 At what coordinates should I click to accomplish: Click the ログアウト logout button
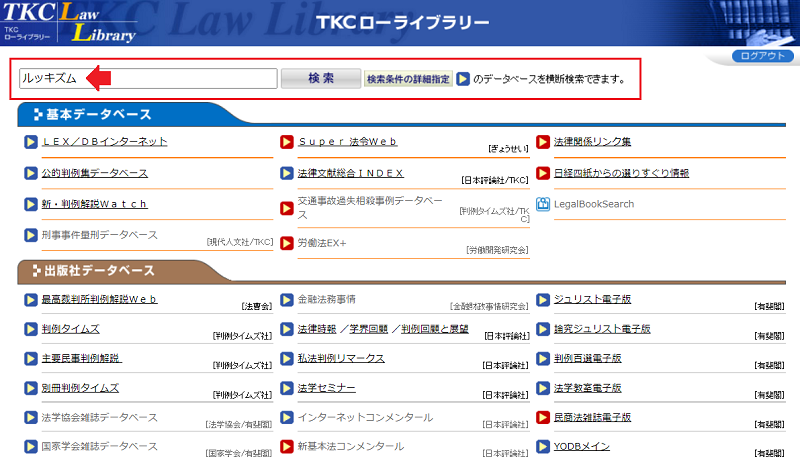(x=762, y=56)
